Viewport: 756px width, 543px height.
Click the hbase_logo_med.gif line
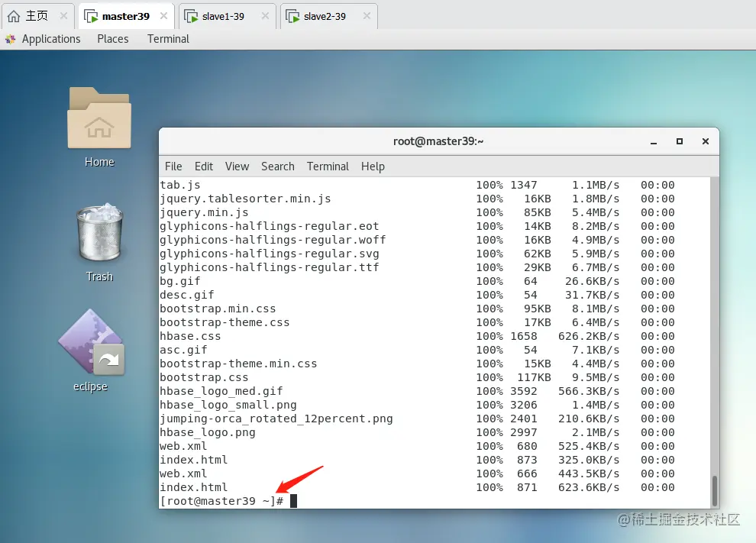[417, 391]
